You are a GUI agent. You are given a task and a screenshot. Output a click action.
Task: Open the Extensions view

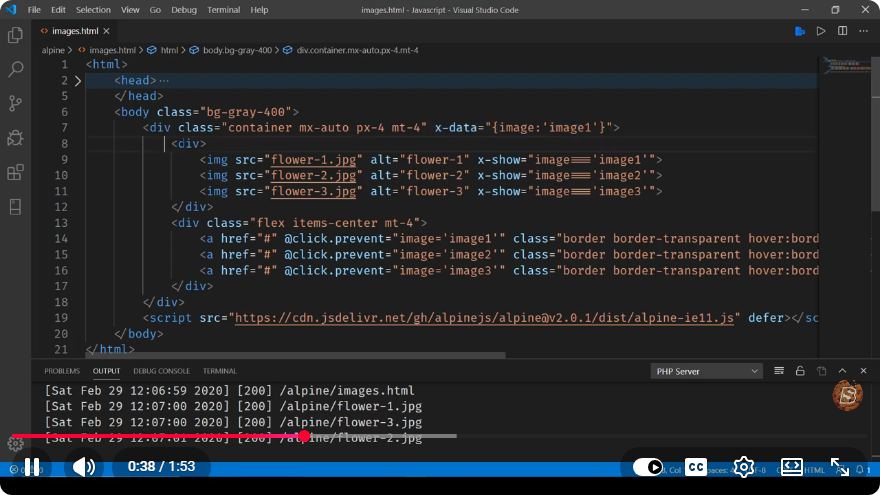point(15,172)
